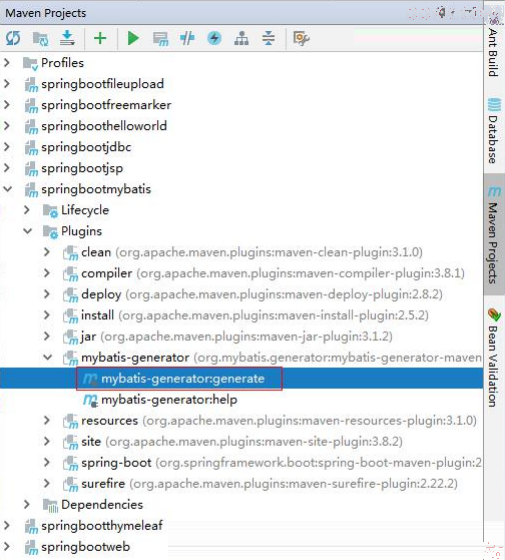505x560 pixels.
Task: Open Maven Settings wrench icon
Action: 301,38
